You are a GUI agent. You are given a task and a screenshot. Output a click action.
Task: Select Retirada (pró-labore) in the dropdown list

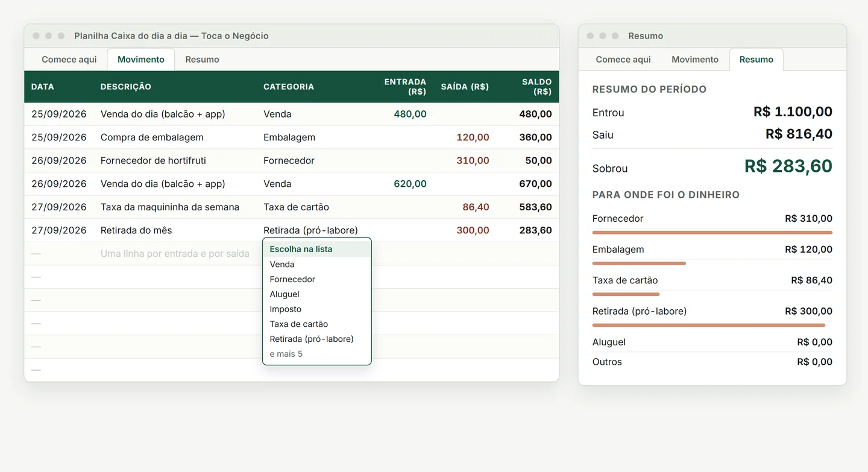317,339
